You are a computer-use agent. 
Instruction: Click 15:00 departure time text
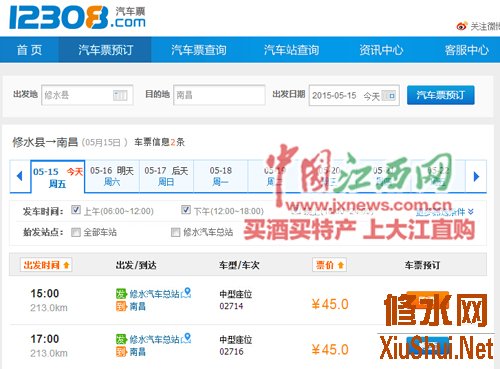(x=45, y=293)
